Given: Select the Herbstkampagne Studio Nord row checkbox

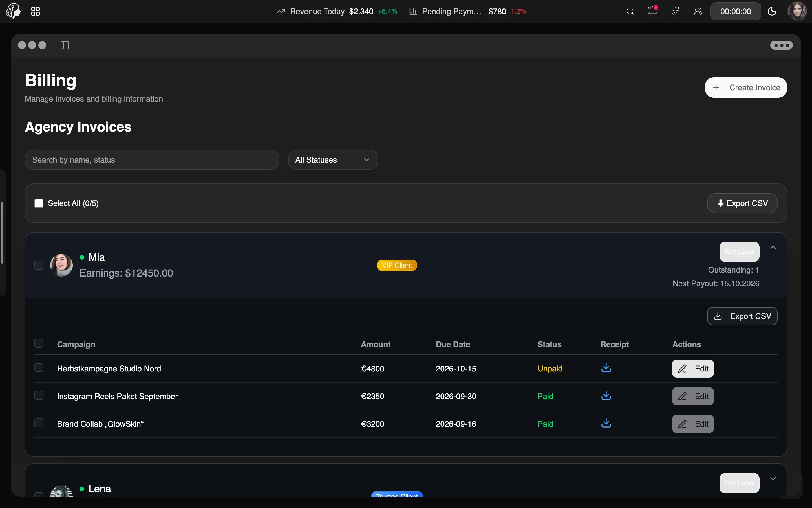Looking at the screenshot, I should point(39,367).
